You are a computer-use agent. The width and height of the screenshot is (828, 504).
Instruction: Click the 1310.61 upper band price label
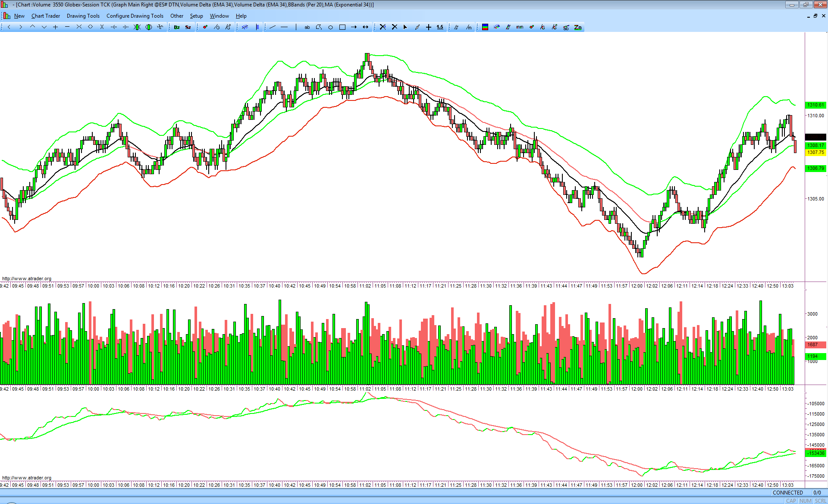[815, 105]
